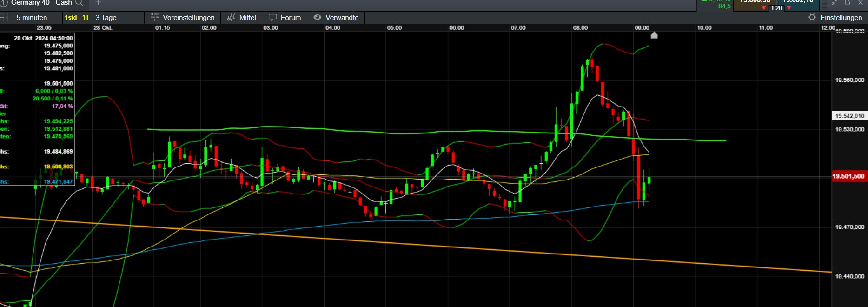868x307 pixels.
Task: Click the 84,5 daily change value
Action: 724,7
